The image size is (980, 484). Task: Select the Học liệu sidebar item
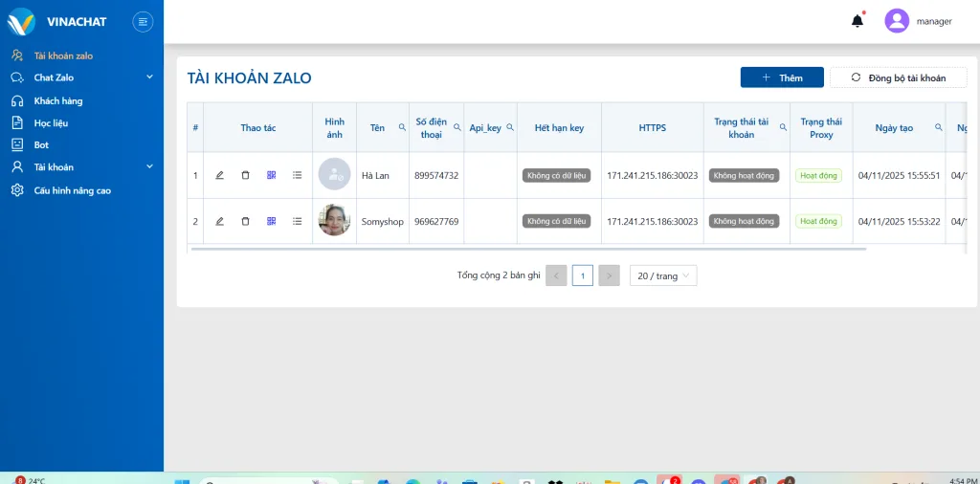51,122
